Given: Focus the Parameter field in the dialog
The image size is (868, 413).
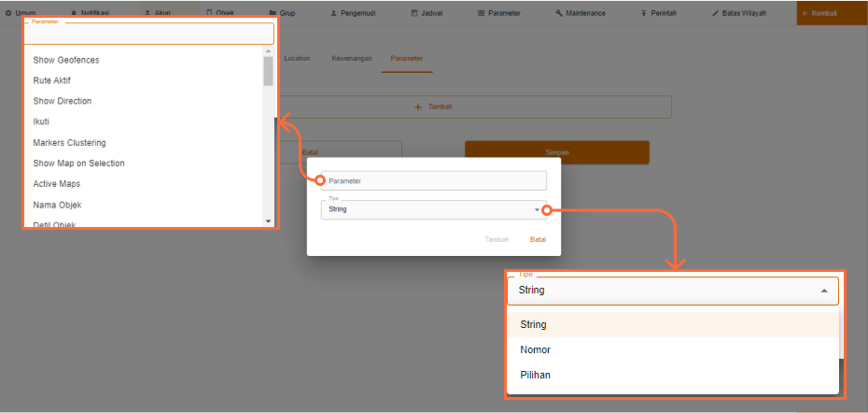Looking at the screenshot, I should tap(434, 180).
